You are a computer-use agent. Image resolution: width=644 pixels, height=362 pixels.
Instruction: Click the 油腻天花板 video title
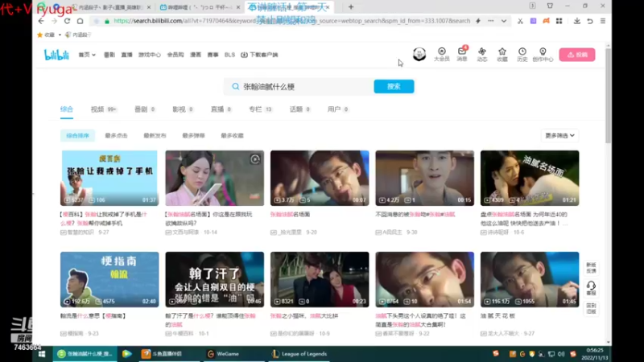pyautogui.click(x=497, y=316)
